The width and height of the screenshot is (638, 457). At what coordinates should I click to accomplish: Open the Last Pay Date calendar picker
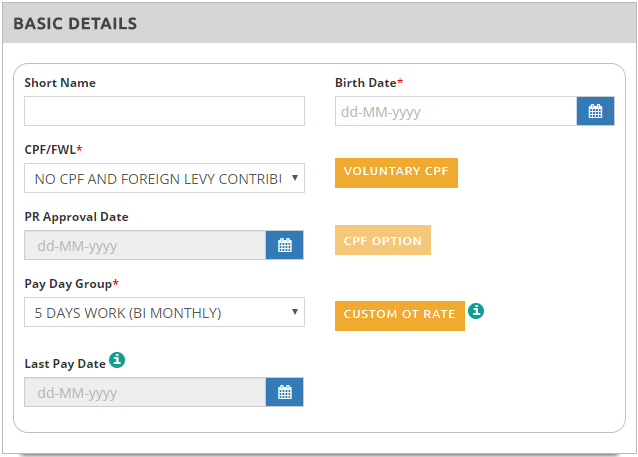(x=284, y=392)
